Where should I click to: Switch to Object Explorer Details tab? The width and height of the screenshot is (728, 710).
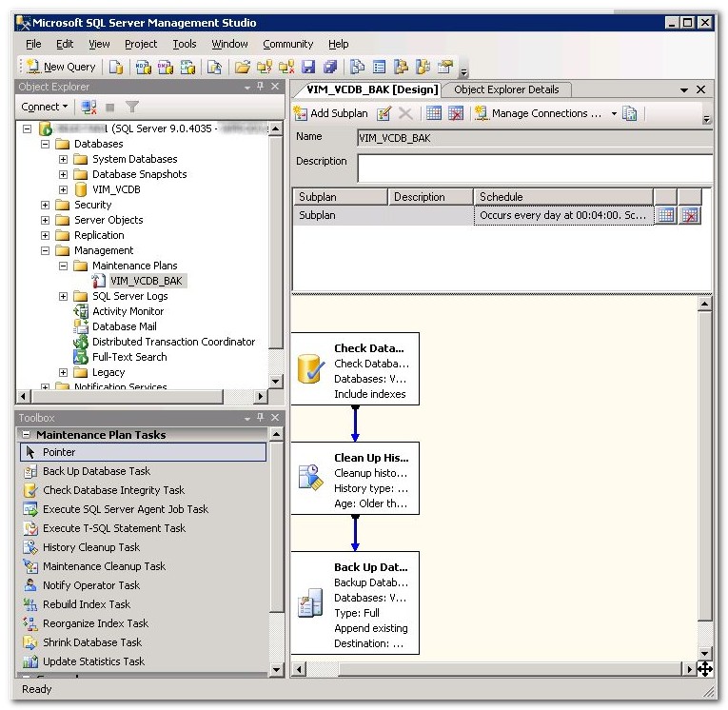[x=506, y=89]
